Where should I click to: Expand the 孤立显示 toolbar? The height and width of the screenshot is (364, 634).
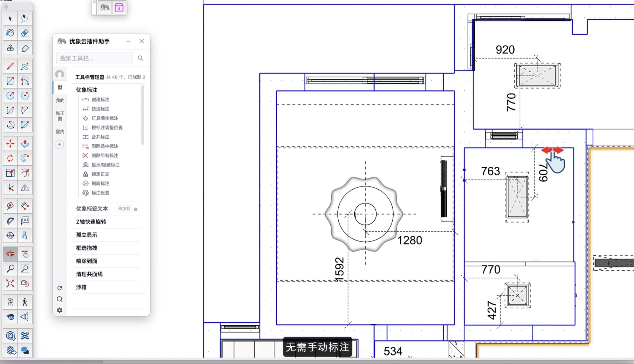coord(86,235)
